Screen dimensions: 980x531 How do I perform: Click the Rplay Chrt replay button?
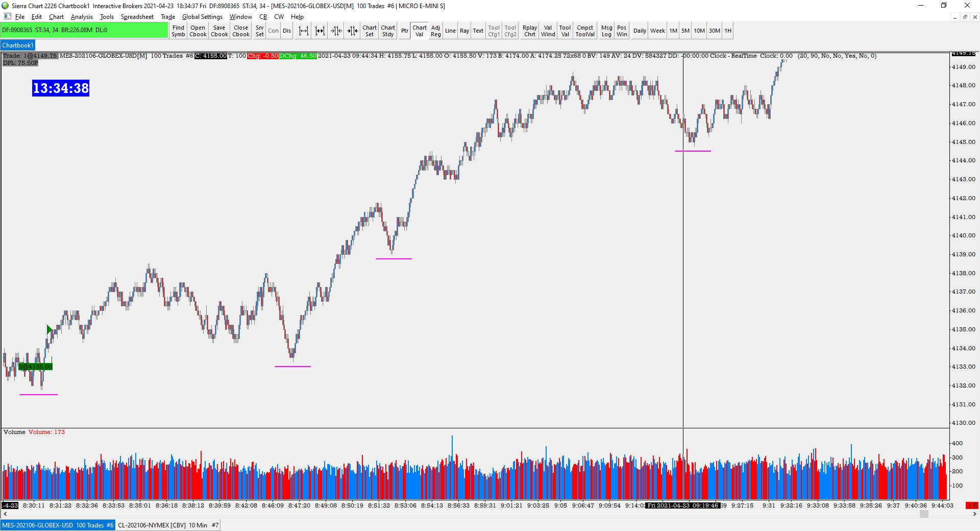530,31
